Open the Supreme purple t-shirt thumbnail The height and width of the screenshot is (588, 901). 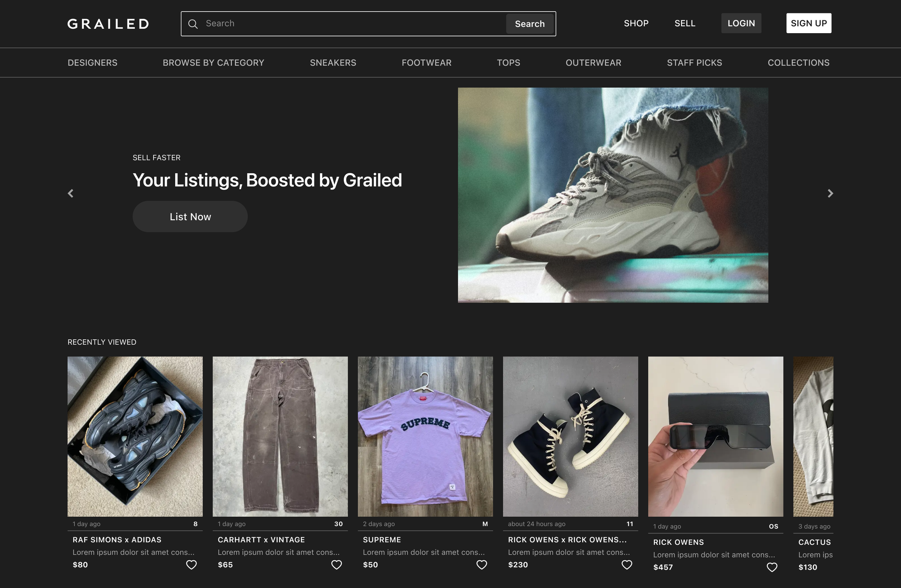(425, 436)
